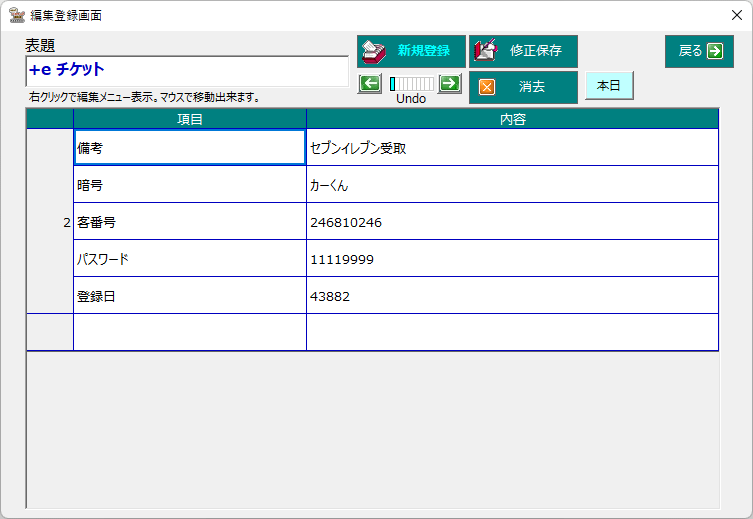Go back using the 戻る button
This screenshot has height=519, width=753.
pyautogui.click(x=699, y=51)
